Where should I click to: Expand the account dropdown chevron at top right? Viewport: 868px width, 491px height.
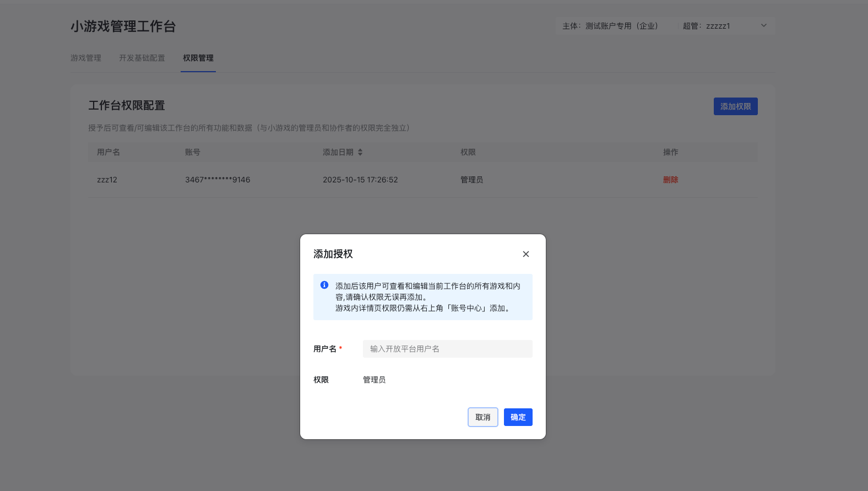763,25
